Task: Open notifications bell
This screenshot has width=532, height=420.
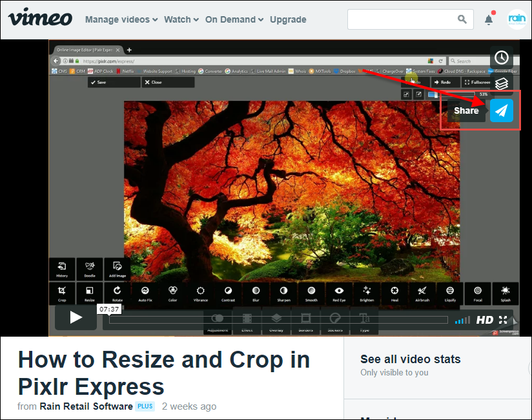Action: tap(489, 19)
